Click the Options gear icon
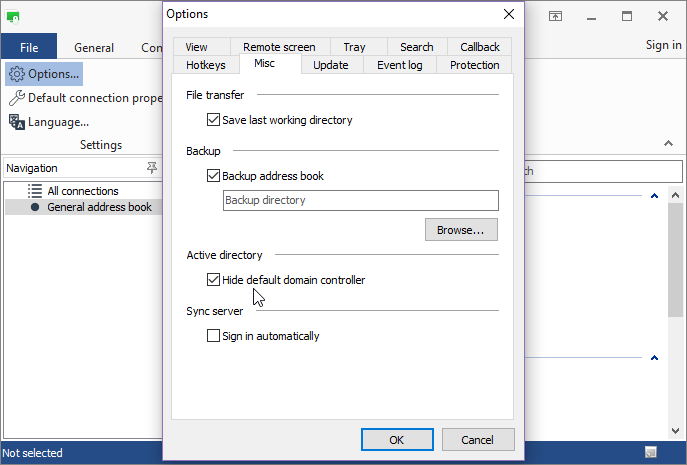This screenshot has width=687, height=465. coord(16,74)
